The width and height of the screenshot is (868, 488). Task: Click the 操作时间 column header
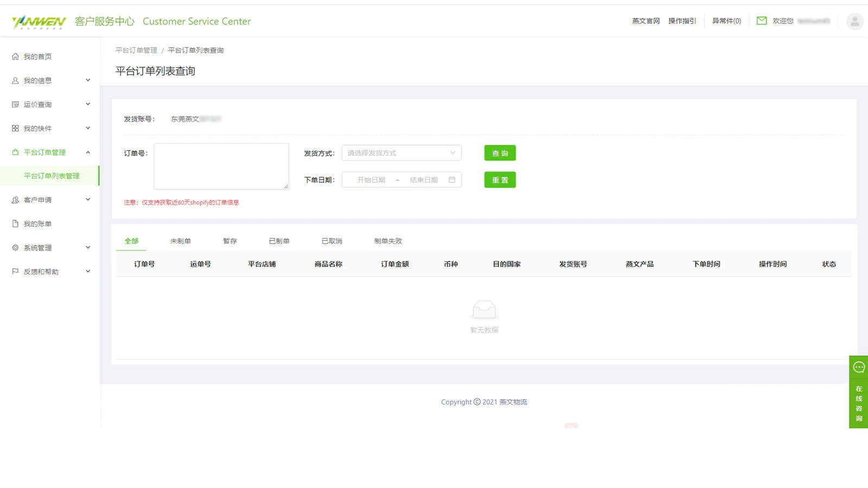pyautogui.click(x=773, y=265)
